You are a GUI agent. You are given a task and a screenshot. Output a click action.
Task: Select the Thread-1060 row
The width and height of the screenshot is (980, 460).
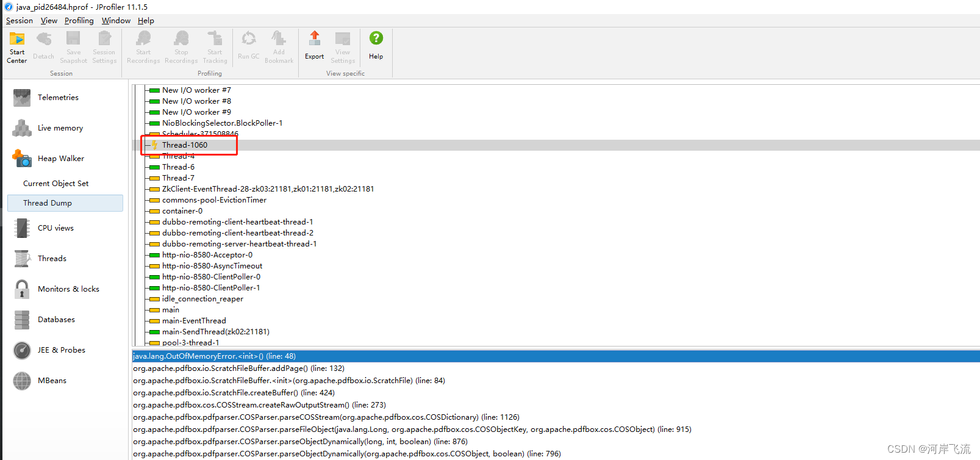[556, 145]
